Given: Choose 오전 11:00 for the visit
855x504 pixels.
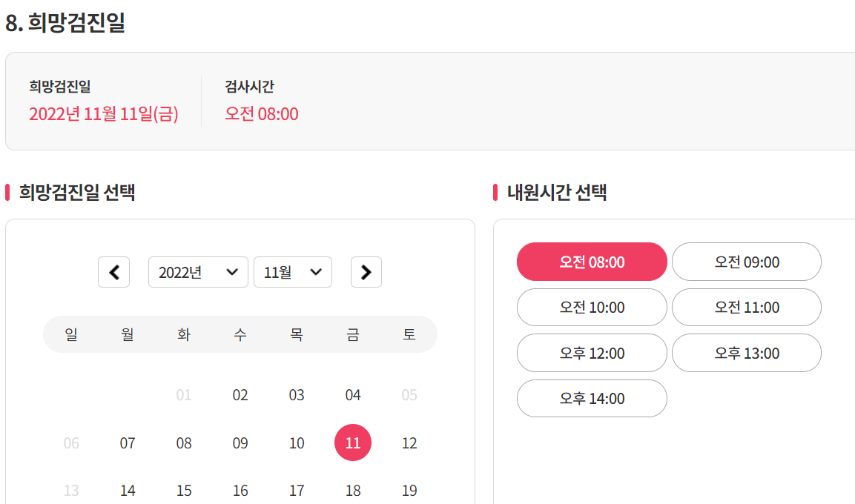Looking at the screenshot, I should [746, 307].
